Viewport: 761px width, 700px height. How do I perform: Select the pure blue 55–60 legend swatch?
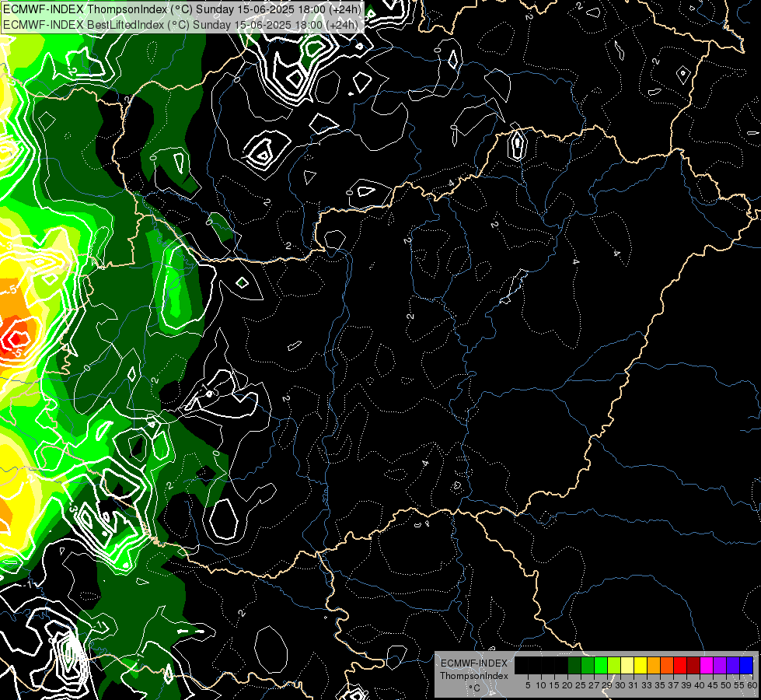tap(746, 665)
